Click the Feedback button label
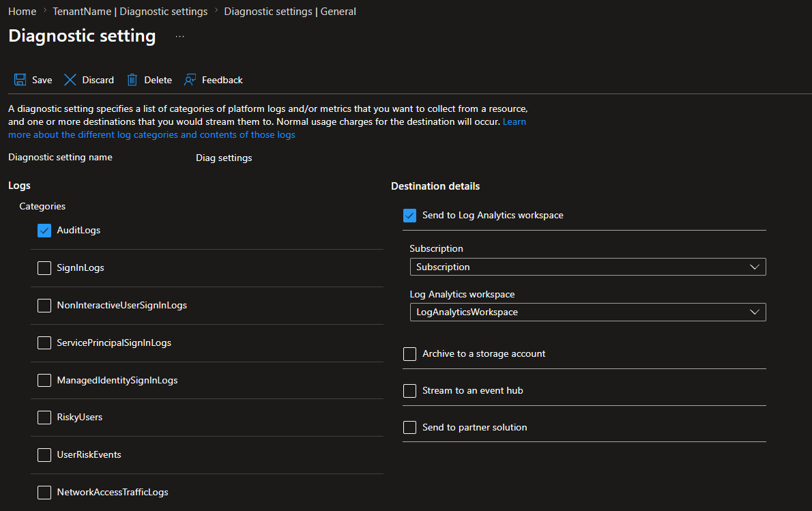The height and width of the screenshot is (511, 812). pos(222,80)
